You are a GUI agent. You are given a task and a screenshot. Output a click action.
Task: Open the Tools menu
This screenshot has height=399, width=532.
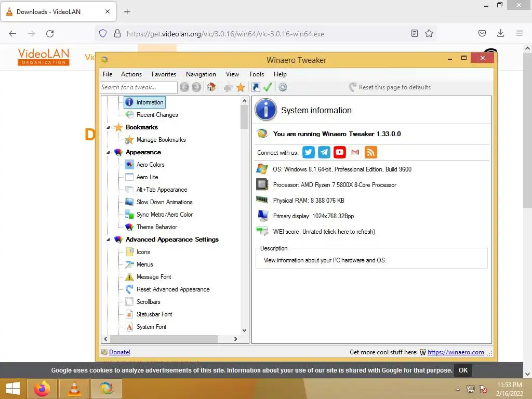pos(256,74)
